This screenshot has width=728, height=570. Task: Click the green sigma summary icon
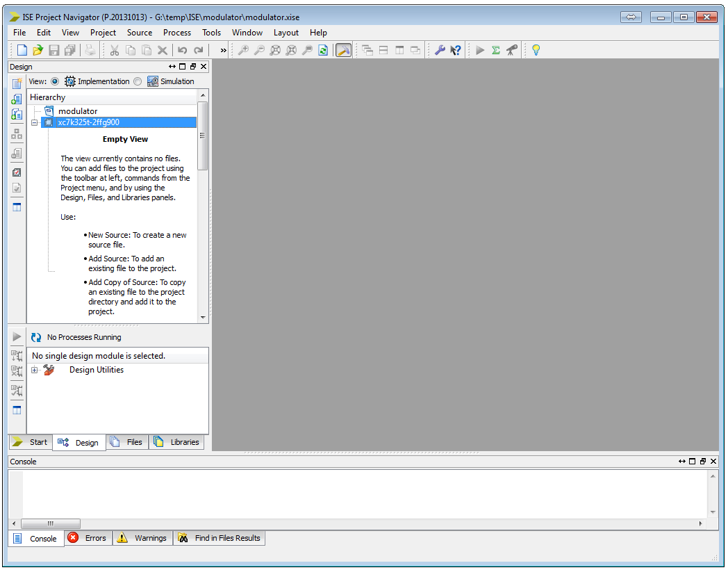(496, 50)
